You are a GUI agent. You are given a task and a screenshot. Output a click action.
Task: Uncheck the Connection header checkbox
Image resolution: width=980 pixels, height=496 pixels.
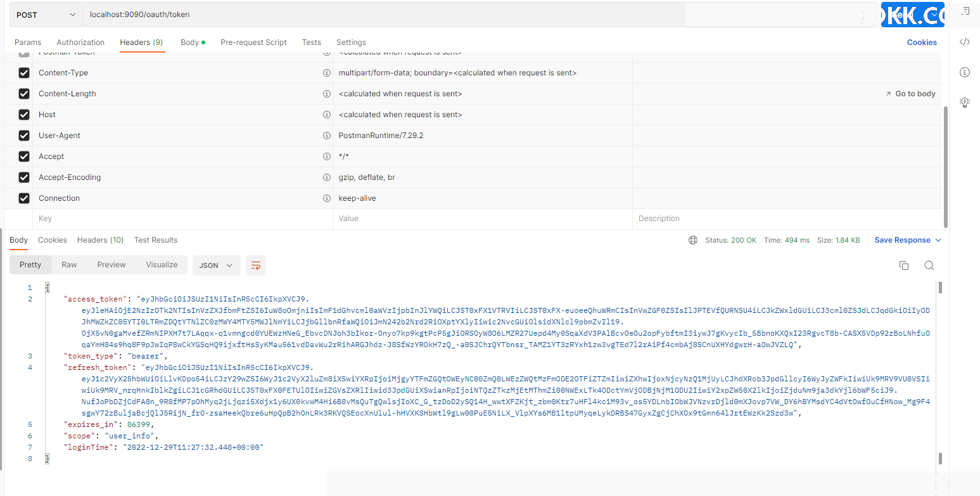(x=24, y=198)
